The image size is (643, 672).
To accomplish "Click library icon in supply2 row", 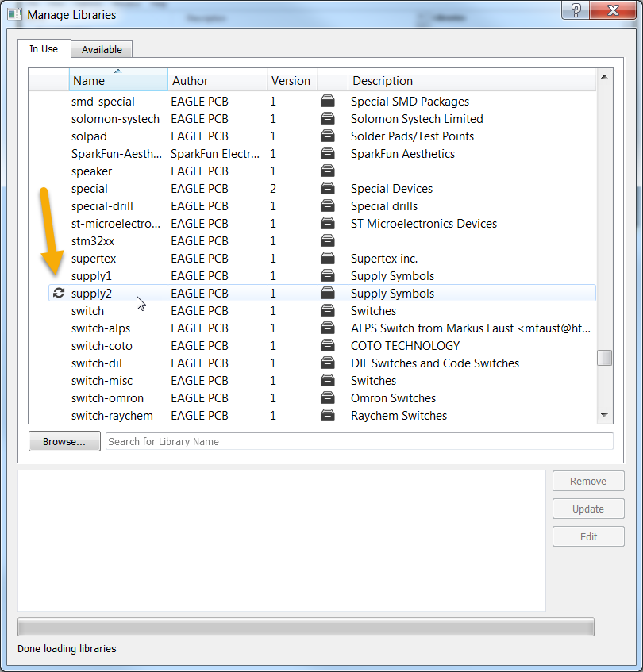I will point(328,293).
